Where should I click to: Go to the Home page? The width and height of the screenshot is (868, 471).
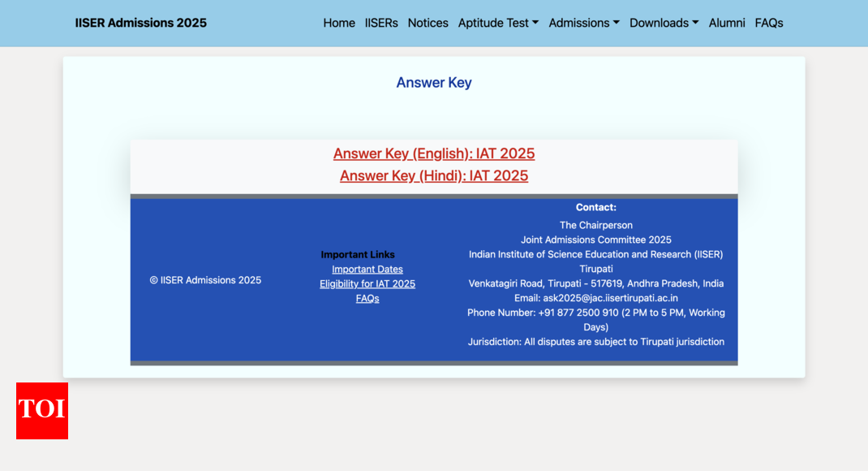pos(339,23)
